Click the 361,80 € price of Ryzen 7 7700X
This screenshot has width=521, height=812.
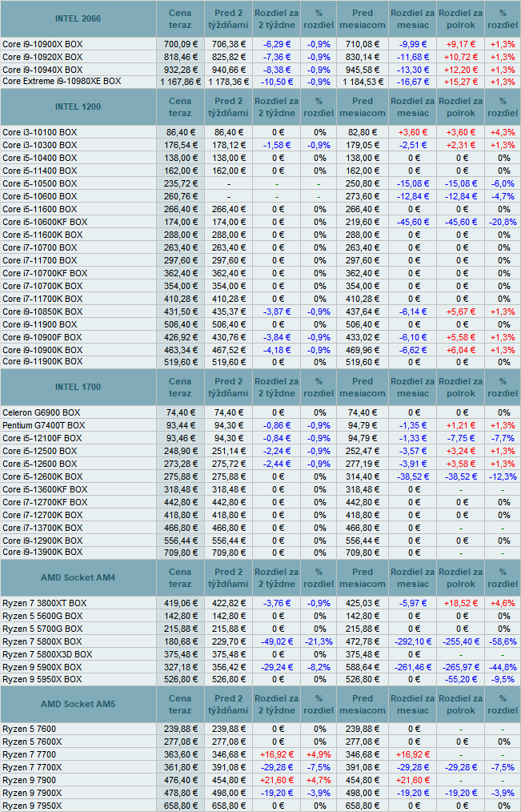point(180,767)
